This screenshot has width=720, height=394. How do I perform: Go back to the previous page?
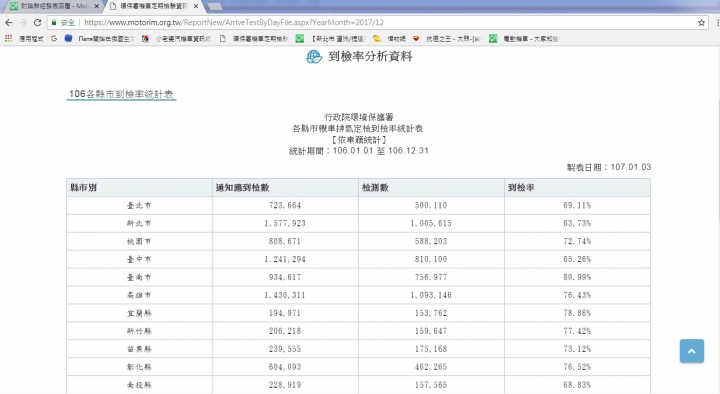point(8,23)
